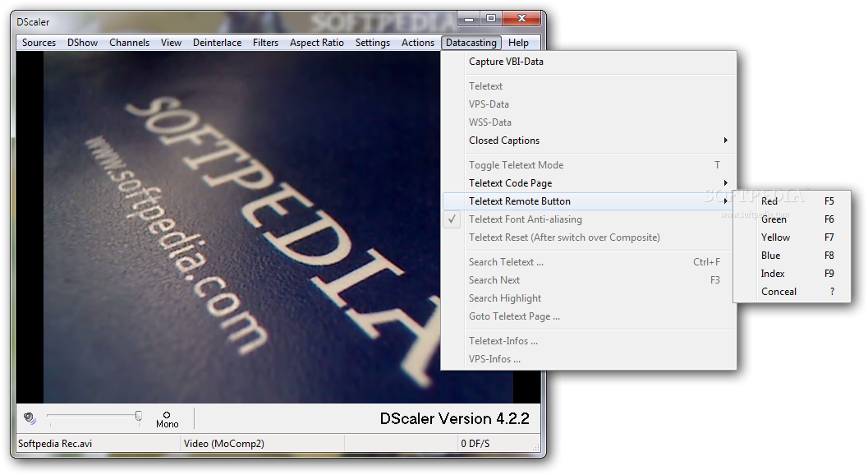This screenshot has width=868, height=475.
Task: Expand Teletext Code Page submenu
Action: pyautogui.click(x=589, y=183)
